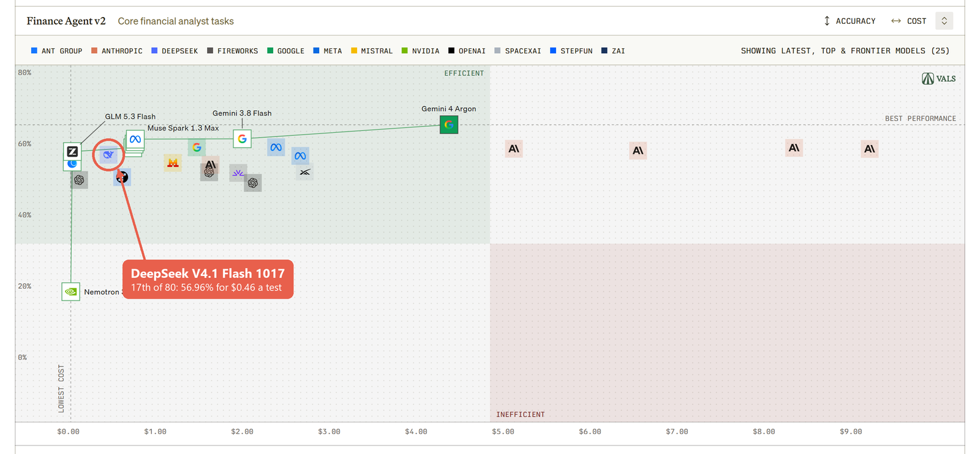Click the Gemini 3.8 Flash Google marker
This screenshot has width=980, height=454.
click(x=242, y=139)
